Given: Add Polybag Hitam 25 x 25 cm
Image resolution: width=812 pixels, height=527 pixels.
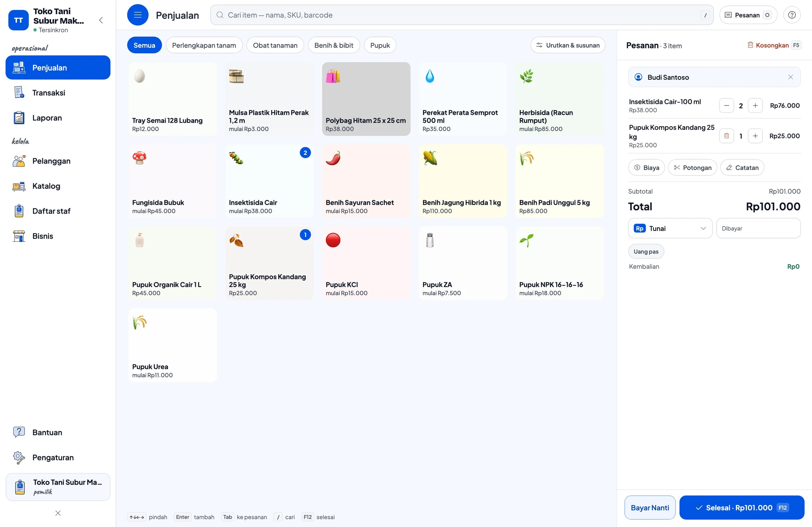Looking at the screenshot, I should [366, 99].
